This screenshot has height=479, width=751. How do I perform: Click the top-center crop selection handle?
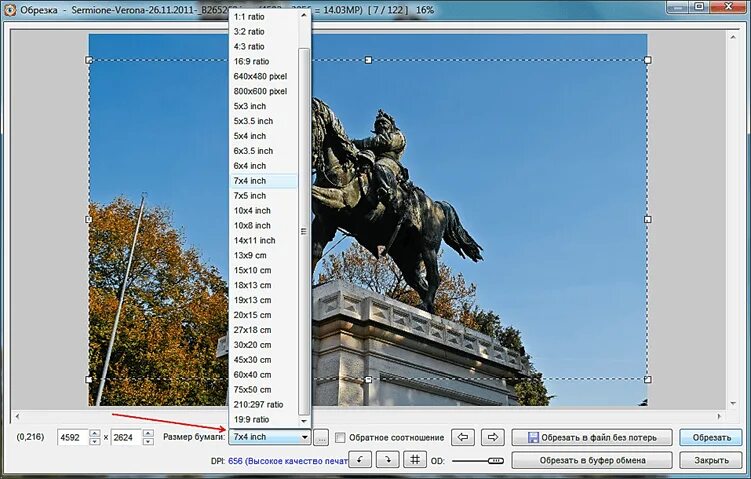(x=368, y=60)
